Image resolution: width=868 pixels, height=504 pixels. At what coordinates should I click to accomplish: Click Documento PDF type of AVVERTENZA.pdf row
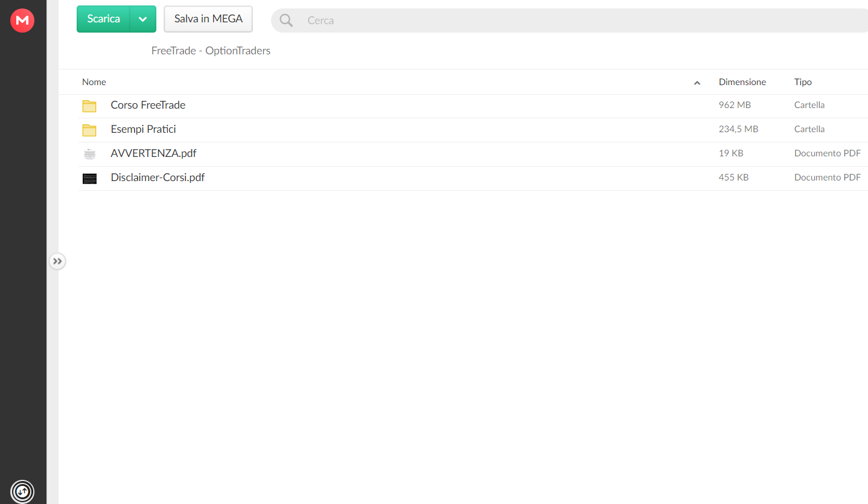tap(828, 153)
